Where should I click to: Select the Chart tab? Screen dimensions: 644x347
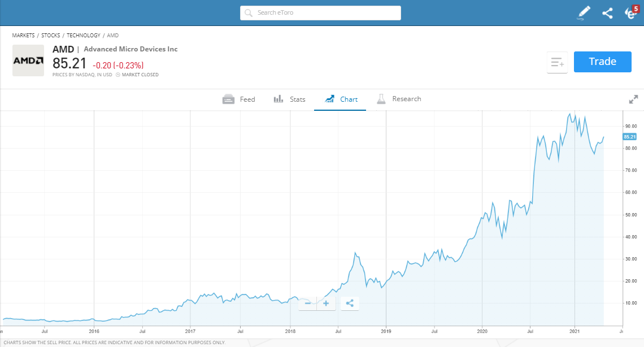point(341,99)
